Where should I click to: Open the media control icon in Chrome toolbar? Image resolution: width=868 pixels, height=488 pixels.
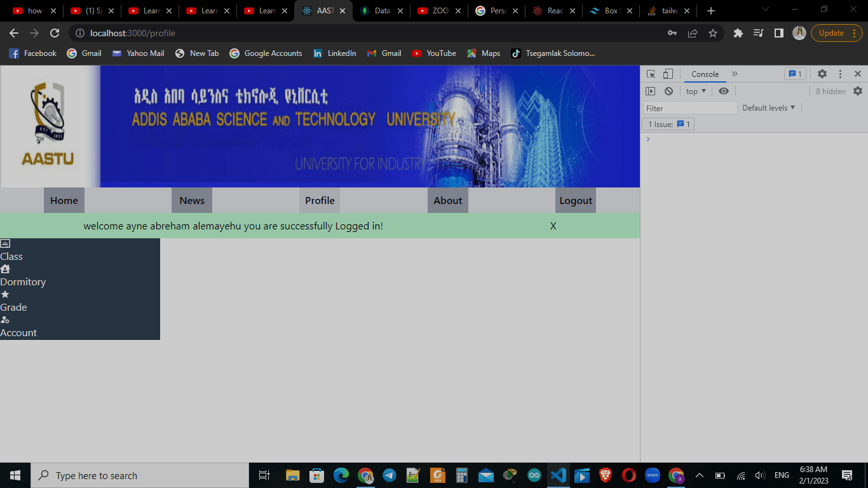[x=759, y=33]
